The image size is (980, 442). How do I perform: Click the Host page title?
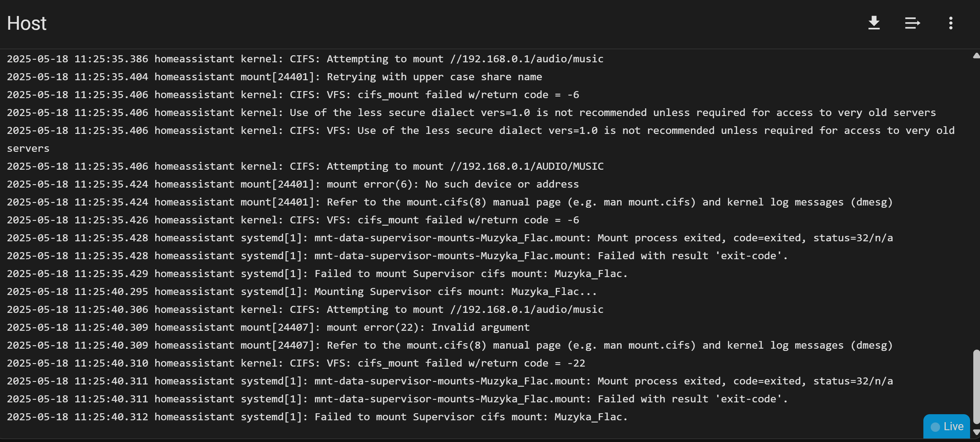(x=27, y=23)
